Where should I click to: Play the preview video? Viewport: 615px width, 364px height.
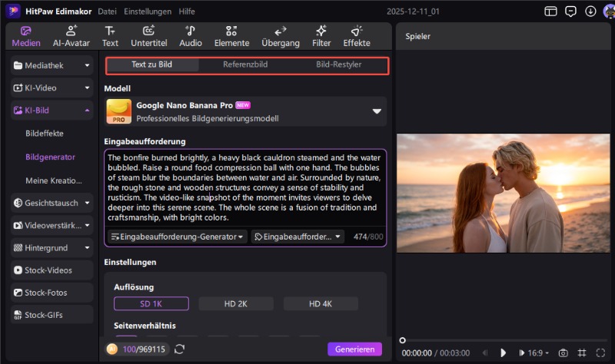tap(503, 353)
